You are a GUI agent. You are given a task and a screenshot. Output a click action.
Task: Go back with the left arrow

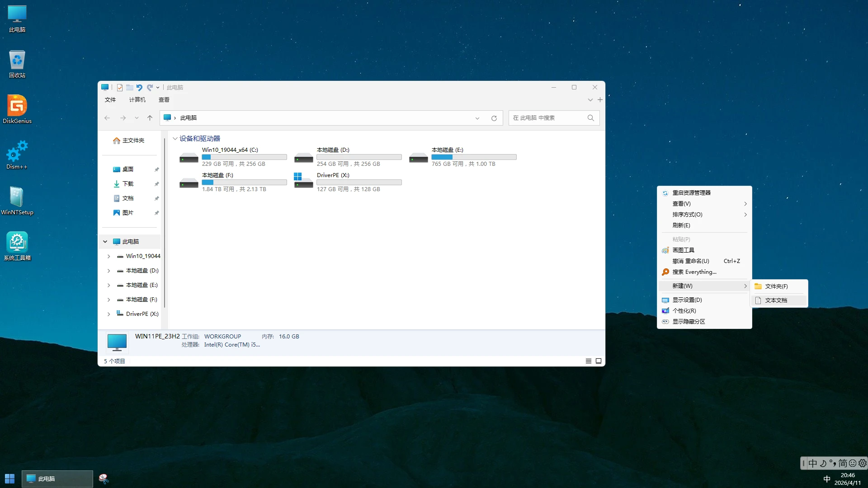107,118
